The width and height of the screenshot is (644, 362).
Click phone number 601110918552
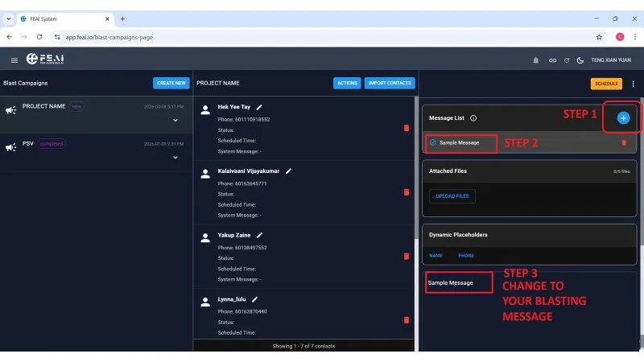pyautogui.click(x=252, y=119)
